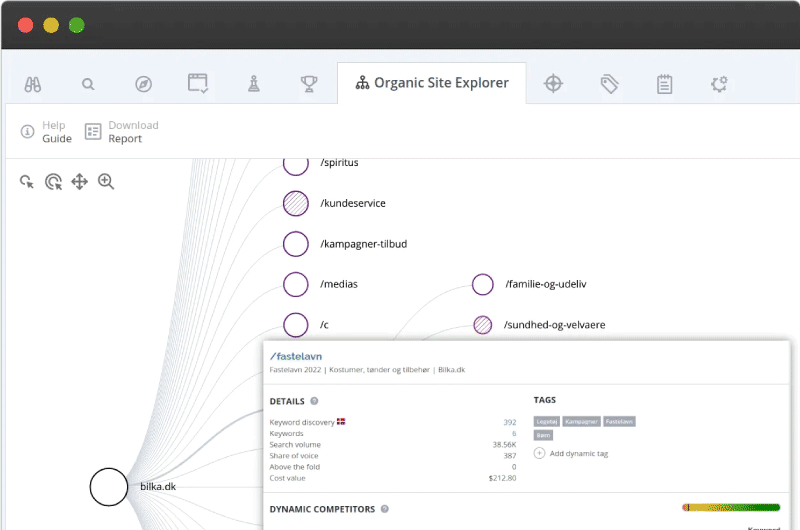
Task: Open the /fastelavn page link
Action: click(x=296, y=356)
